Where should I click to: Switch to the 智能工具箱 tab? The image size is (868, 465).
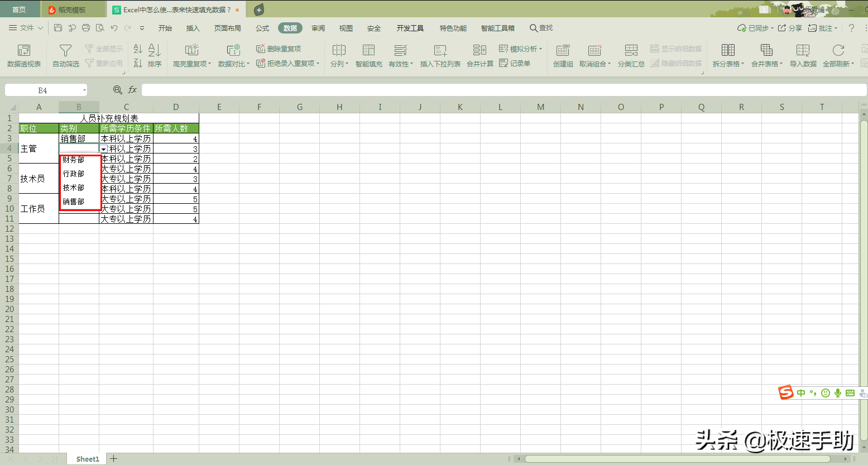[498, 28]
